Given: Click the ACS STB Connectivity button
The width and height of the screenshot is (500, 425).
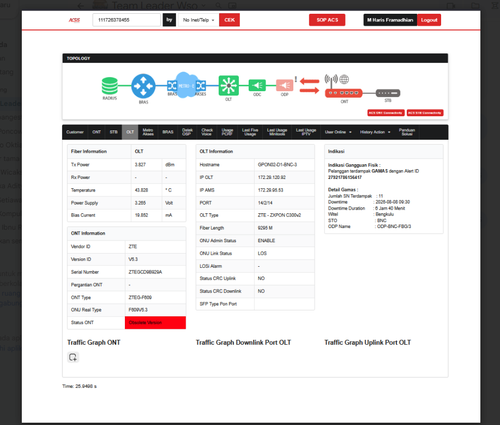Looking at the screenshot, I should tap(425, 113).
